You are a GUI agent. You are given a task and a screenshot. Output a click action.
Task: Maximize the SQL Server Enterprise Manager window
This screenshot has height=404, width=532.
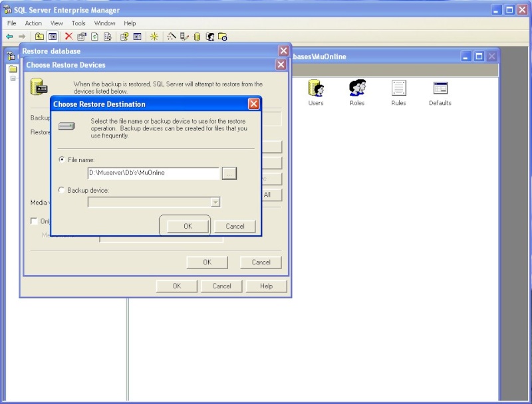click(x=509, y=10)
